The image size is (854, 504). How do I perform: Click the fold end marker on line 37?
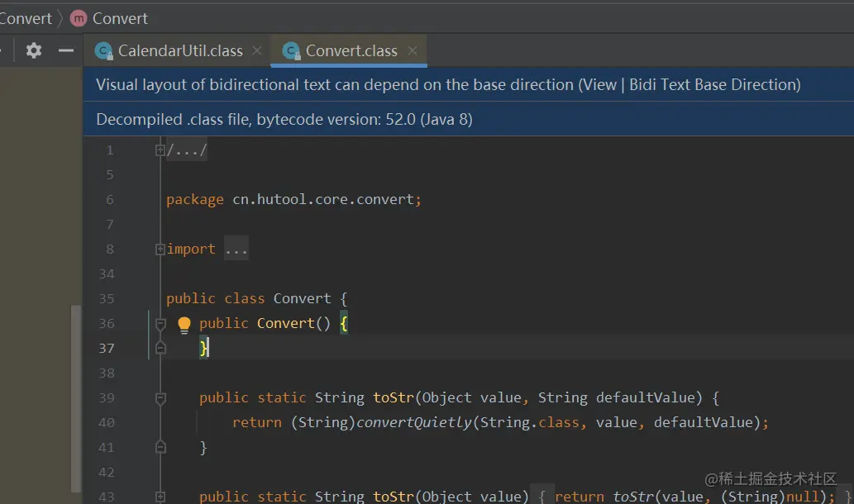coord(160,348)
